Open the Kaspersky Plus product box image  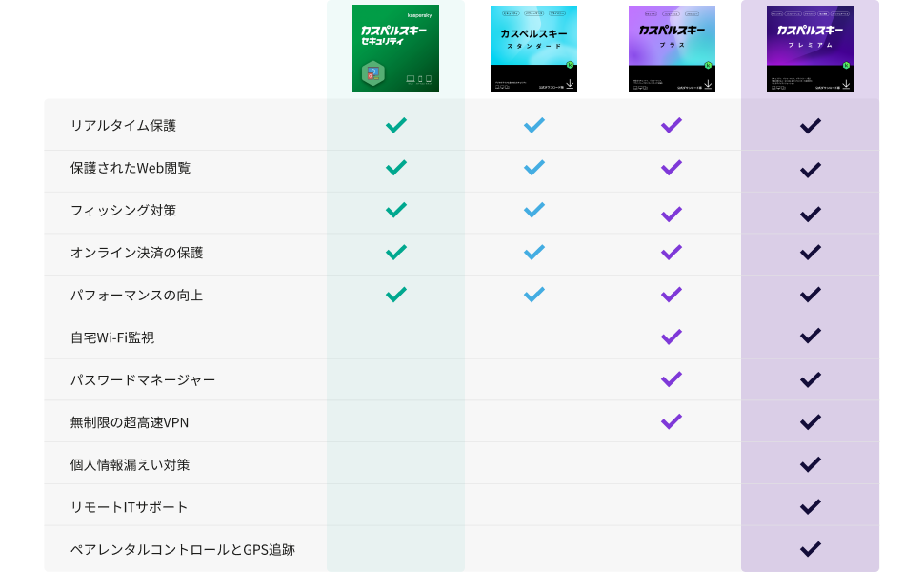(x=672, y=48)
